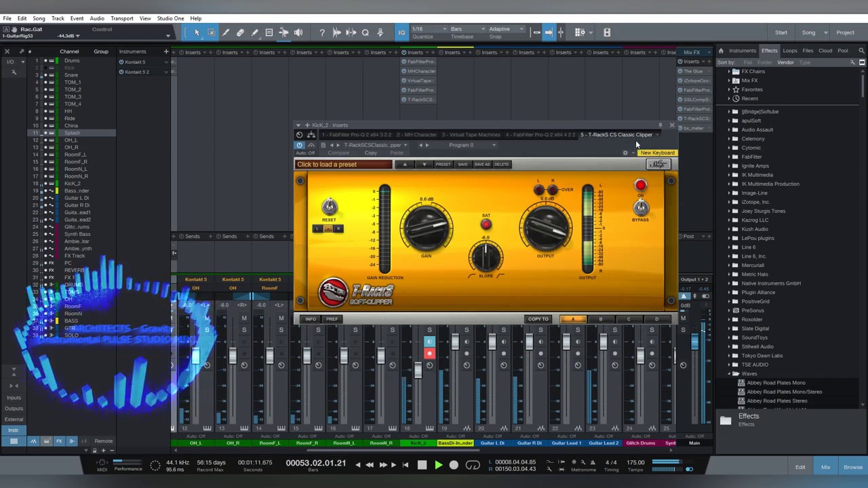Open the T-RackSCSClassic preset dropdown

(375, 145)
